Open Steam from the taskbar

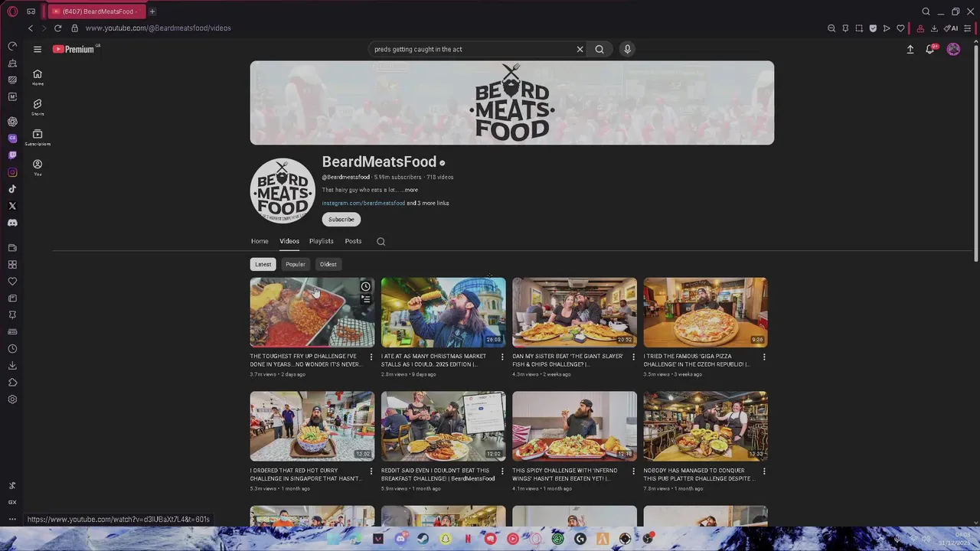[x=423, y=539]
